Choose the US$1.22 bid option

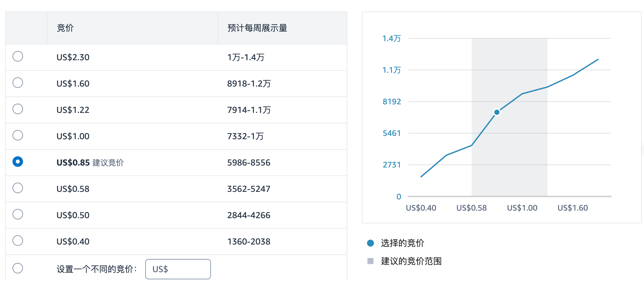click(18, 109)
